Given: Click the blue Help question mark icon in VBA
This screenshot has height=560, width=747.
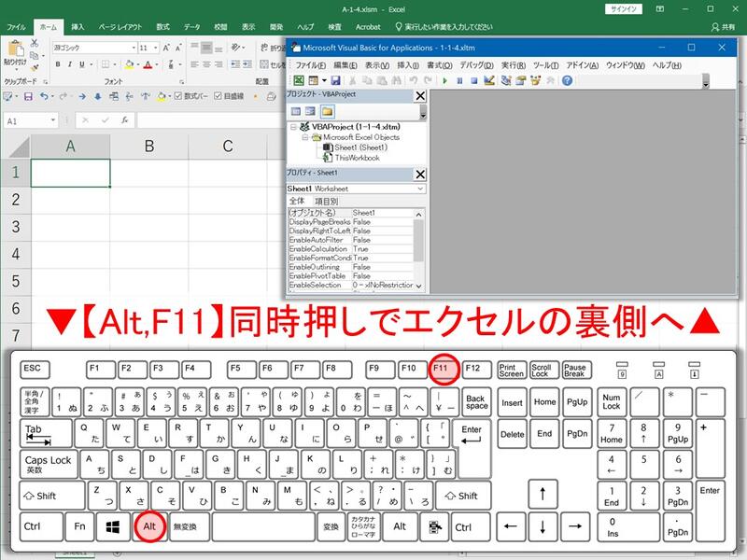Looking at the screenshot, I should (x=567, y=80).
